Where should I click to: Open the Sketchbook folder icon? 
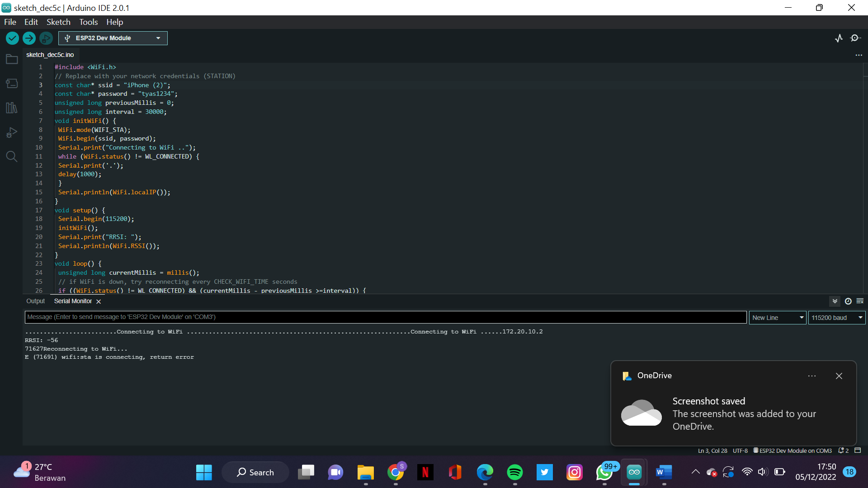[11, 59]
